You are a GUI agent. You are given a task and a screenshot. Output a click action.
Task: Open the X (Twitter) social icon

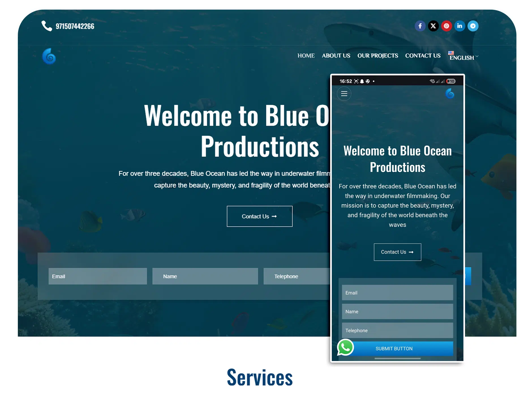point(433,26)
